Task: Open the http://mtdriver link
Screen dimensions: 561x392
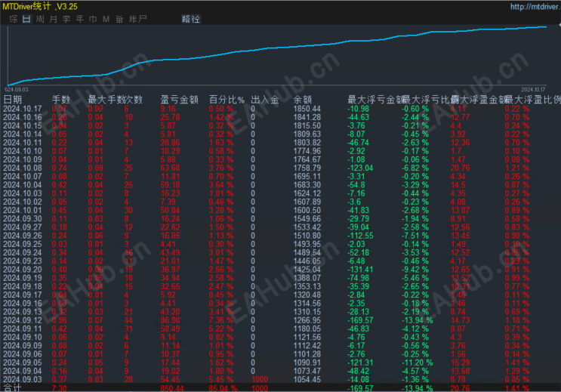Action: [535, 7]
